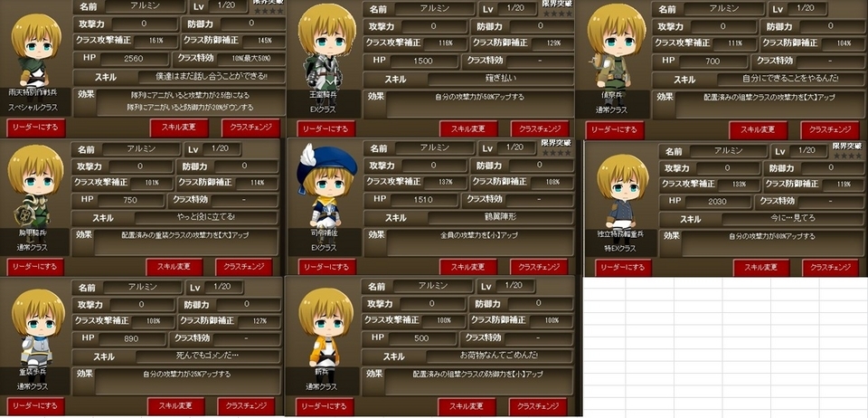This screenshot has height=418, width=868.
Task: Click クラスチェンジ on the 雨天特別作戦兵 card
Action: [250, 128]
